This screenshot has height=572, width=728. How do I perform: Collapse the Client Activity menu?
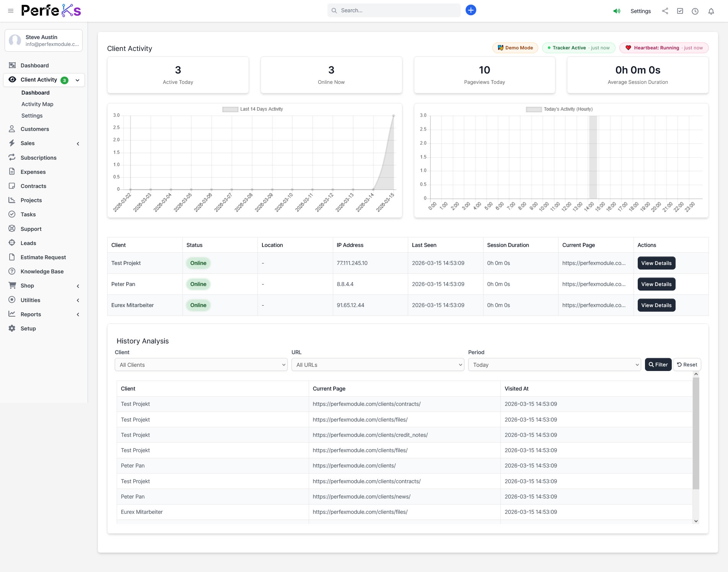point(78,80)
